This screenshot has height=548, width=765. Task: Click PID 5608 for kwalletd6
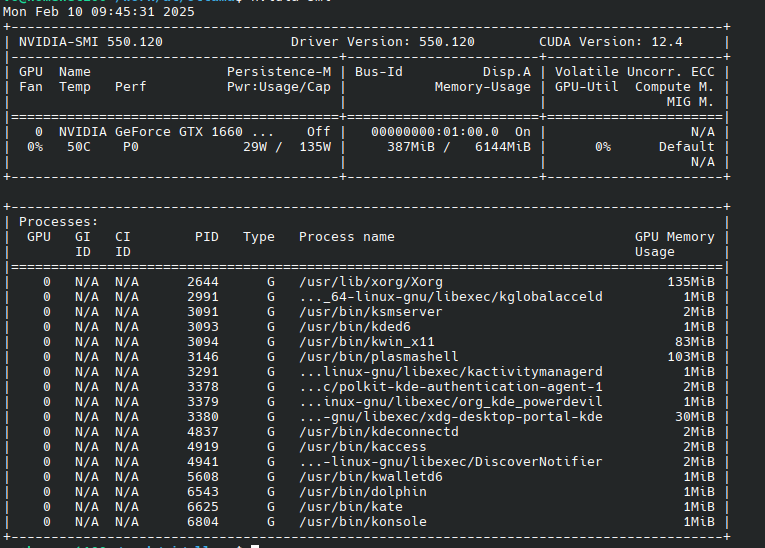(x=203, y=477)
